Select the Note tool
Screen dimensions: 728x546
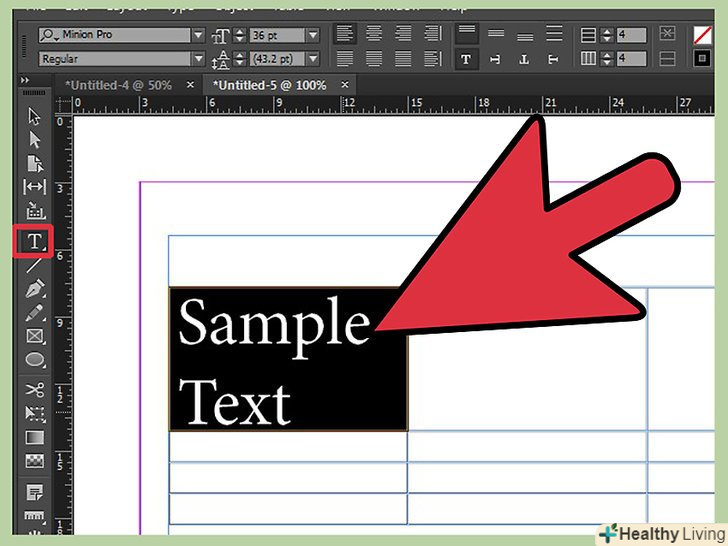(x=35, y=492)
